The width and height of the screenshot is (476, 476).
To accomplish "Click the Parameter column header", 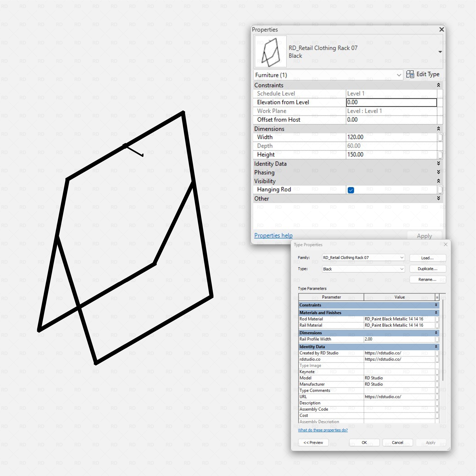I will pos(331,297).
